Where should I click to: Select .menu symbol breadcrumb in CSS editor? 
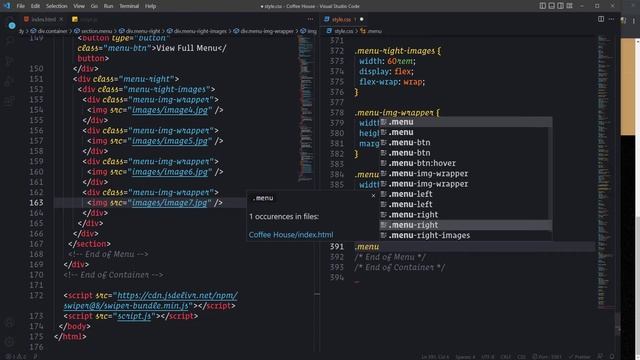click(x=371, y=31)
